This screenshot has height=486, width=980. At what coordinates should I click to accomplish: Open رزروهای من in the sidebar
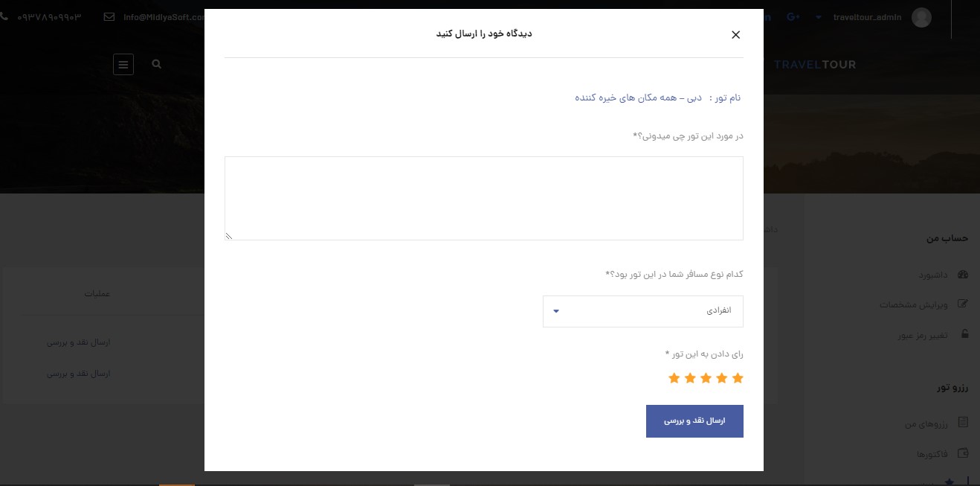(927, 423)
